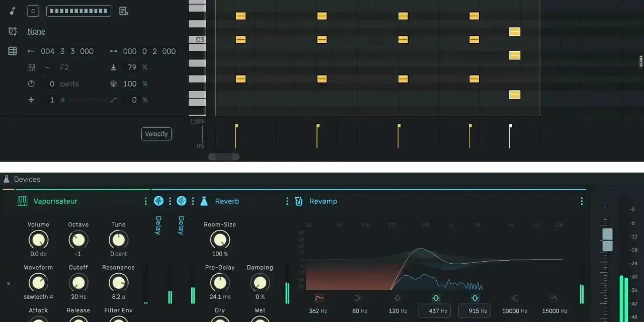This screenshot has width=644, height=322.
Task: Click the alarm clock snapping icon
Action: point(13,31)
